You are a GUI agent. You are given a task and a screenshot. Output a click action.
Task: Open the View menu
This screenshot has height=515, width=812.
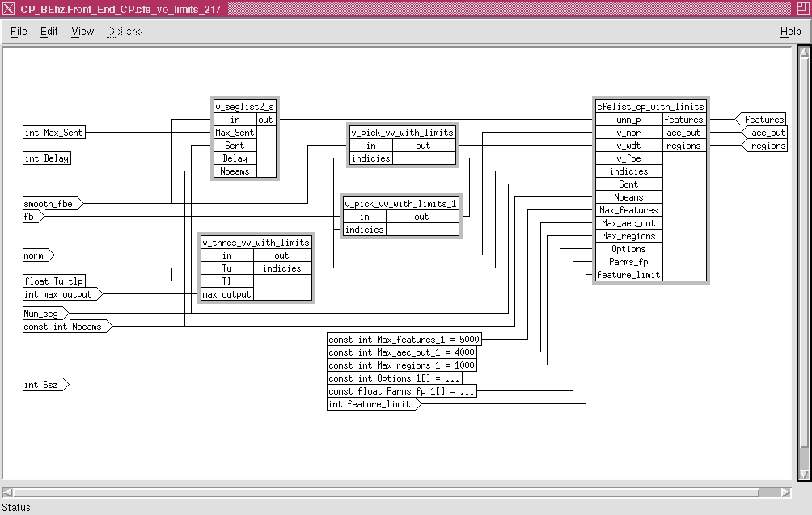pyautogui.click(x=82, y=32)
